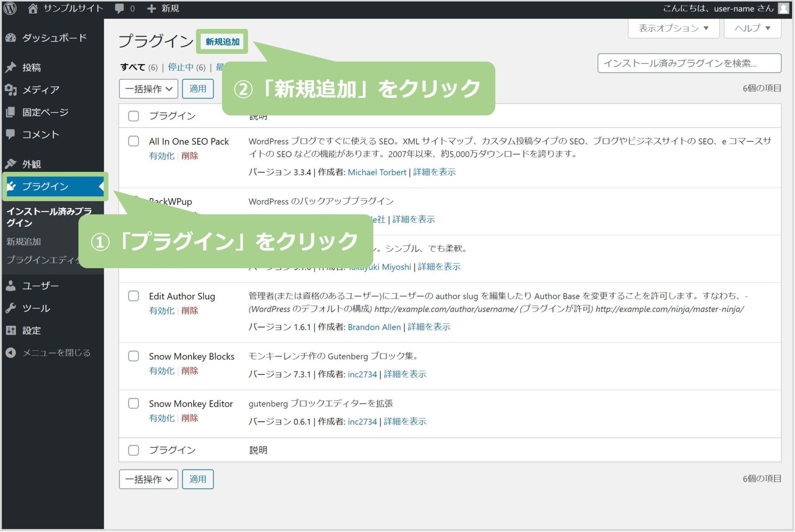Open the コメント (Comments) section
This screenshot has height=532, width=795.
(40, 134)
